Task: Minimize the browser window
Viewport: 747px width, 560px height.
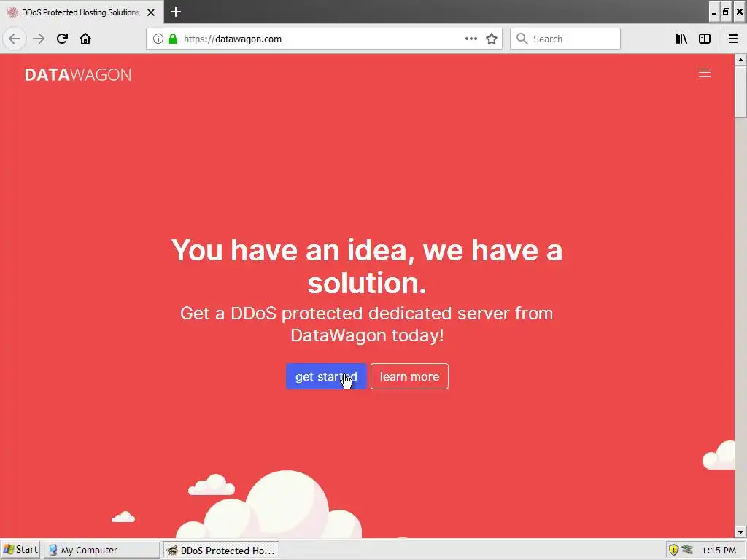Action: click(713, 12)
